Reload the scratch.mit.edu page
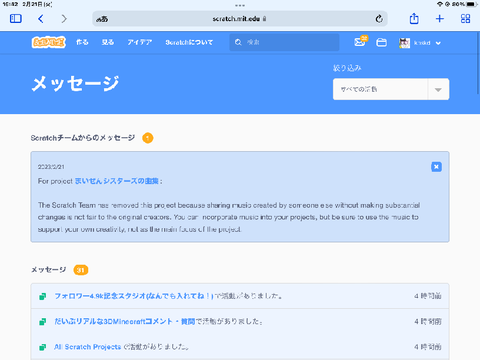Image resolution: width=480 pixels, height=360 pixels. [x=379, y=19]
